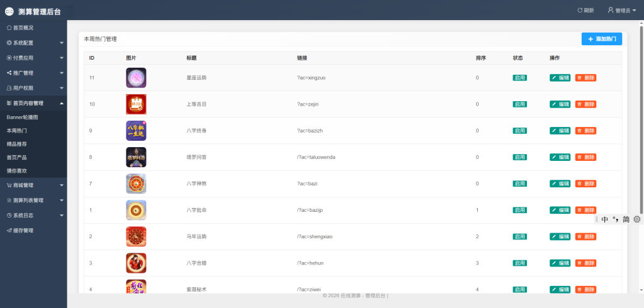Screen dimensions: 644x308
Task: Click the refresh 刷新 icon
Action: 579,11
